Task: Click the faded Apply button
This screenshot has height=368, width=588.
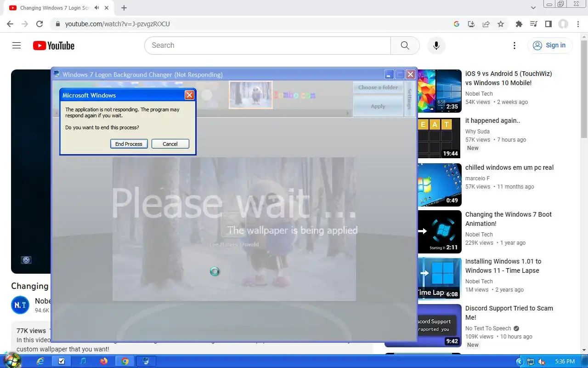Action: tap(378, 106)
